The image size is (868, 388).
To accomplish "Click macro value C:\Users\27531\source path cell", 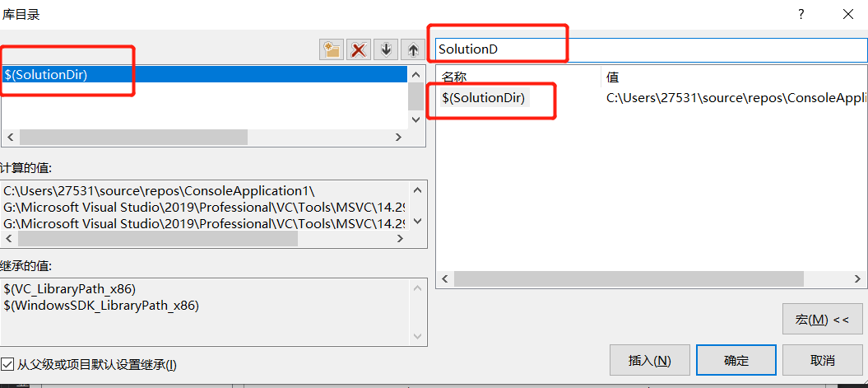I will point(736,98).
